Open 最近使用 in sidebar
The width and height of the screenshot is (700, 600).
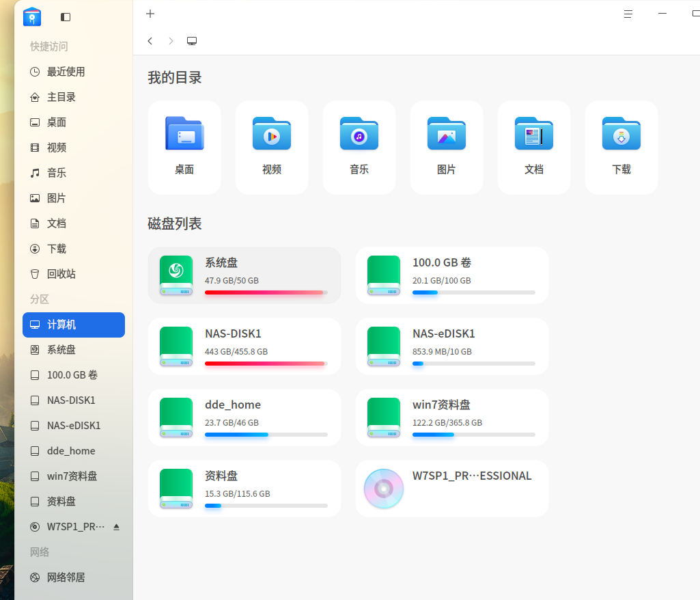(x=74, y=72)
